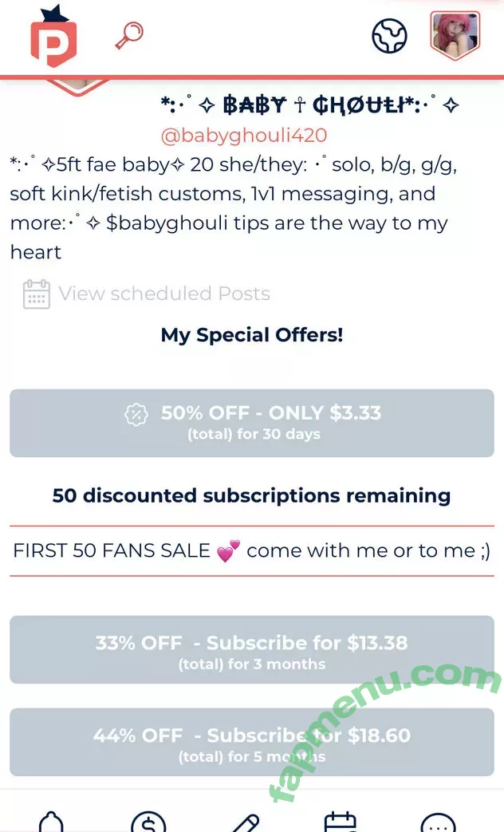Click the My Special Offers! heading
Viewport: 504px width, 832px height.
point(252,335)
